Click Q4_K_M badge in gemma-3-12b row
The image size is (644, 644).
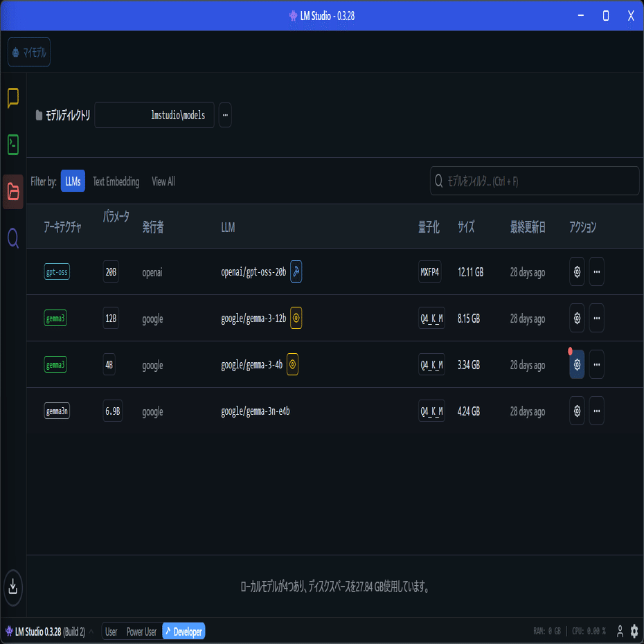[x=431, y=319]
